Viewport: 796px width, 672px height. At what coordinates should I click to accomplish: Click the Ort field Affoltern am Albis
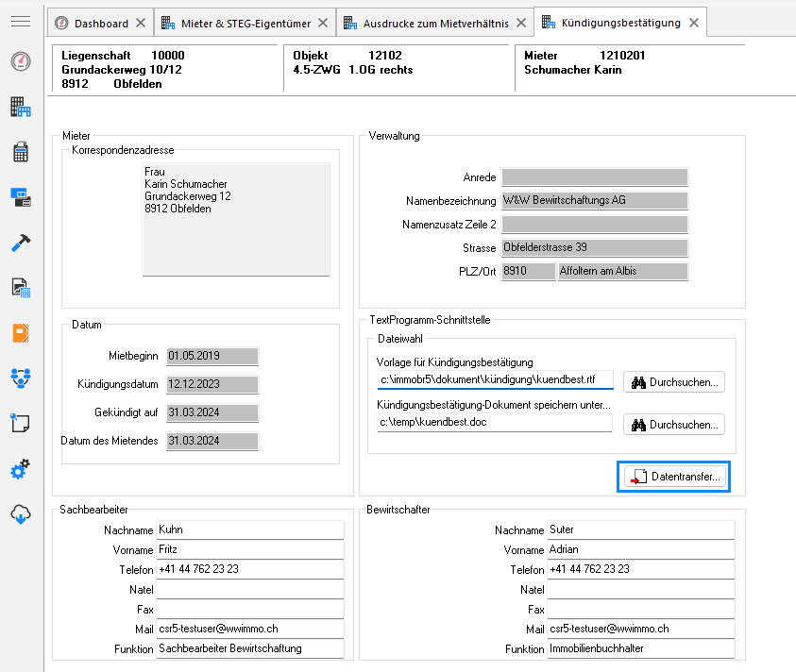pos(623,271)
